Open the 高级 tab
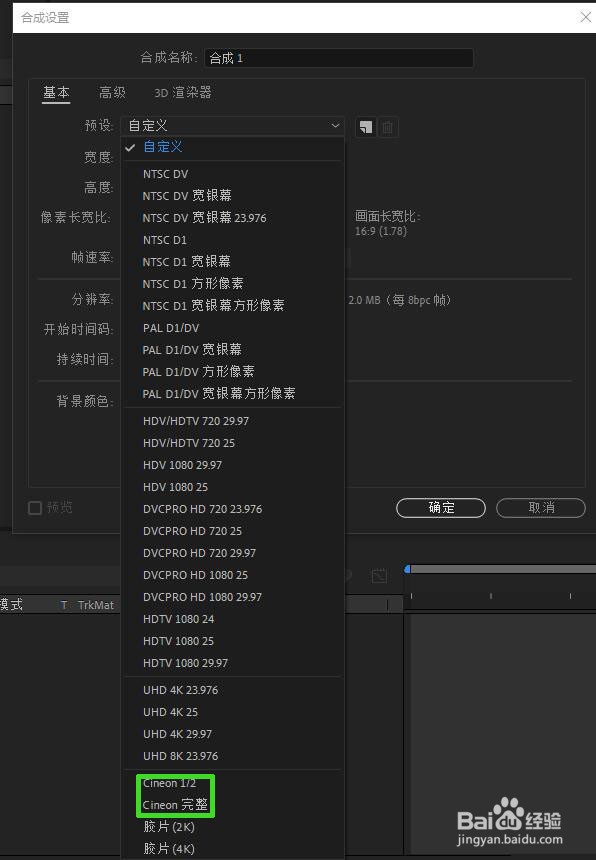596x860 pixels. (112, 92)
